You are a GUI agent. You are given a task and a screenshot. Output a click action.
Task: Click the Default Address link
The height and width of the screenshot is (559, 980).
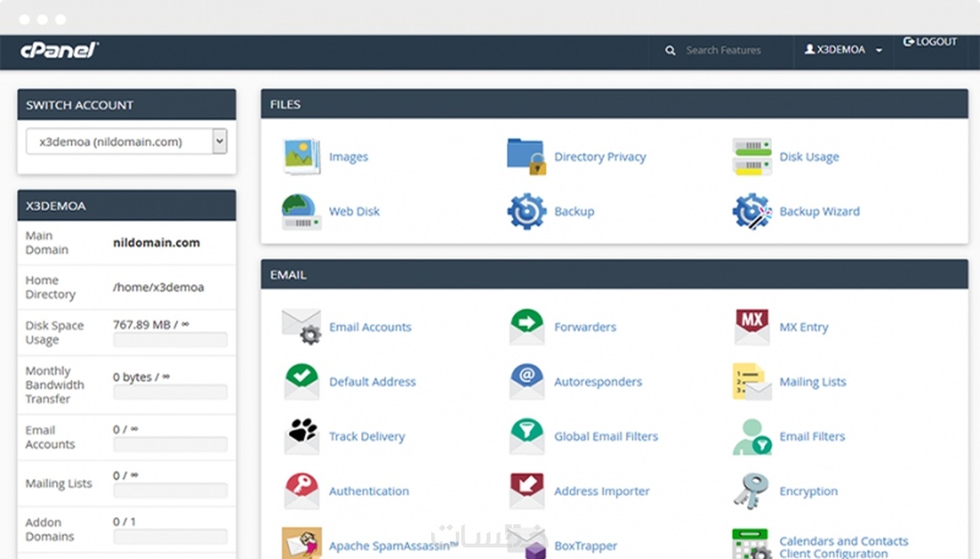point(372,382)
